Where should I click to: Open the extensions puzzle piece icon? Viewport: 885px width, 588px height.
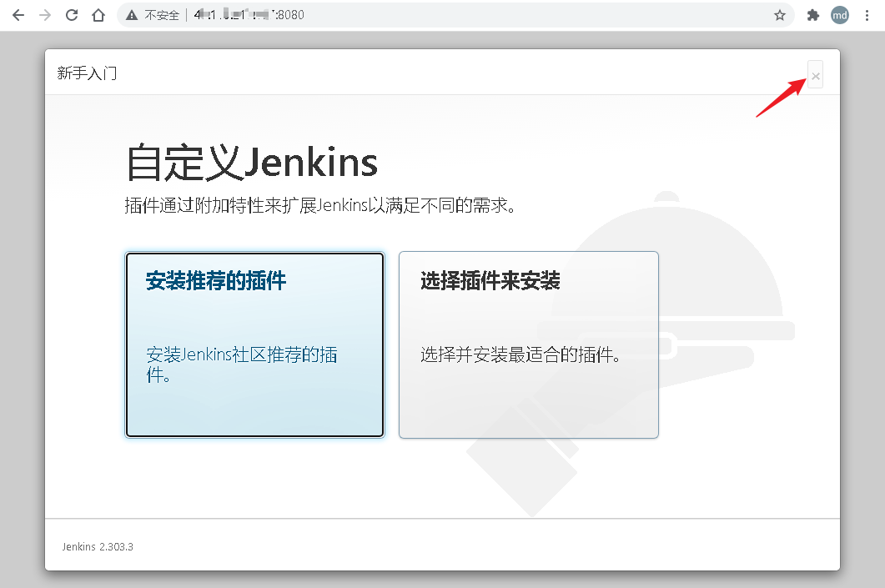pyautogui.click(x=812, y=15)
